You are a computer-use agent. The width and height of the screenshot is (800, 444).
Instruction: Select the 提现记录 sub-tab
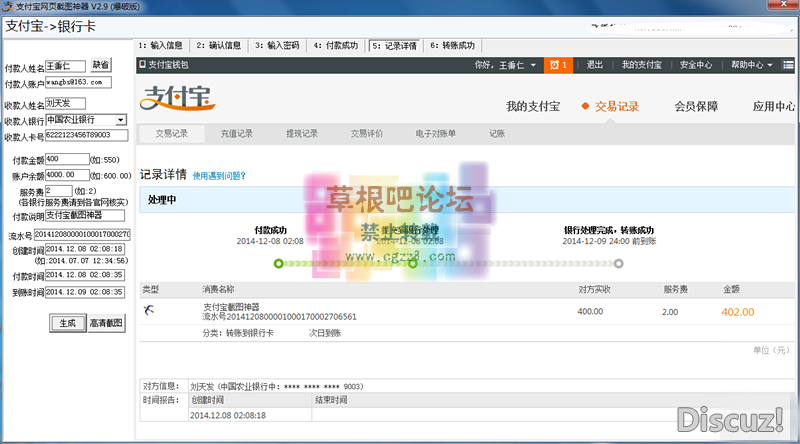(302, 134)
